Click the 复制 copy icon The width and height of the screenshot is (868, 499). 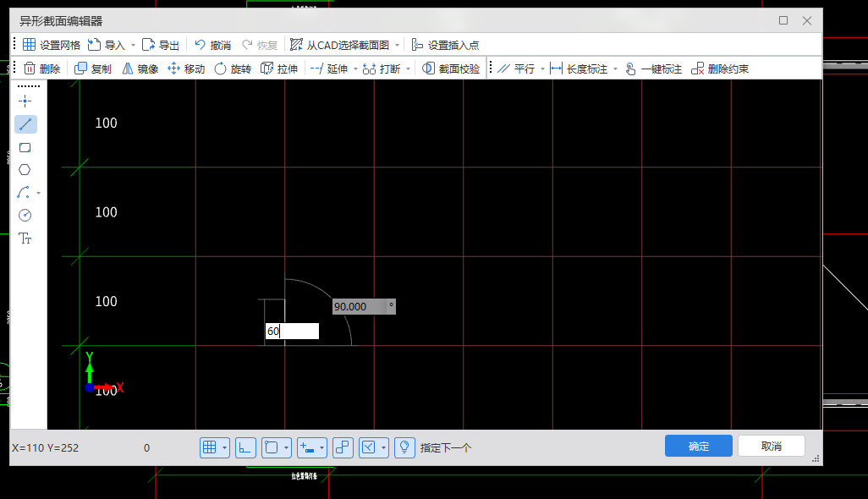(81, 69)
